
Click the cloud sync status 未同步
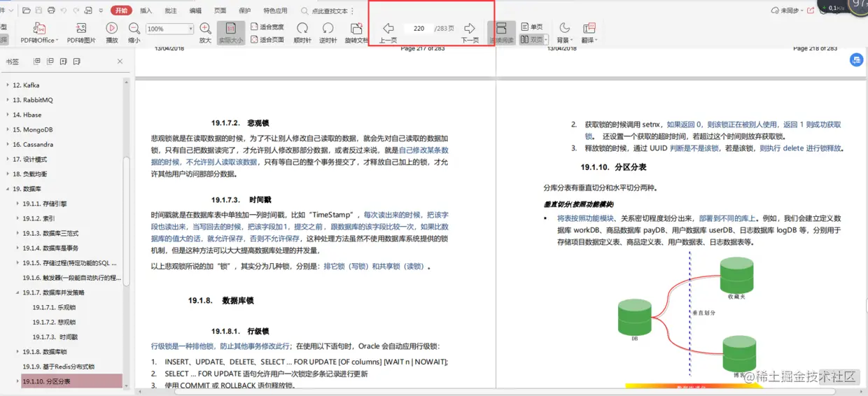(785, 10)
